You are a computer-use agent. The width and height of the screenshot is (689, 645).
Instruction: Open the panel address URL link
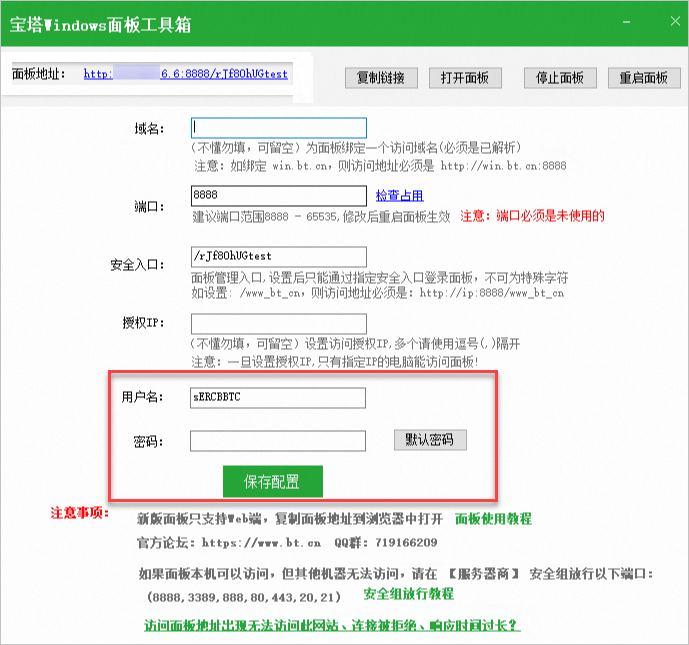pyautogui.click(x=185, y=74)
